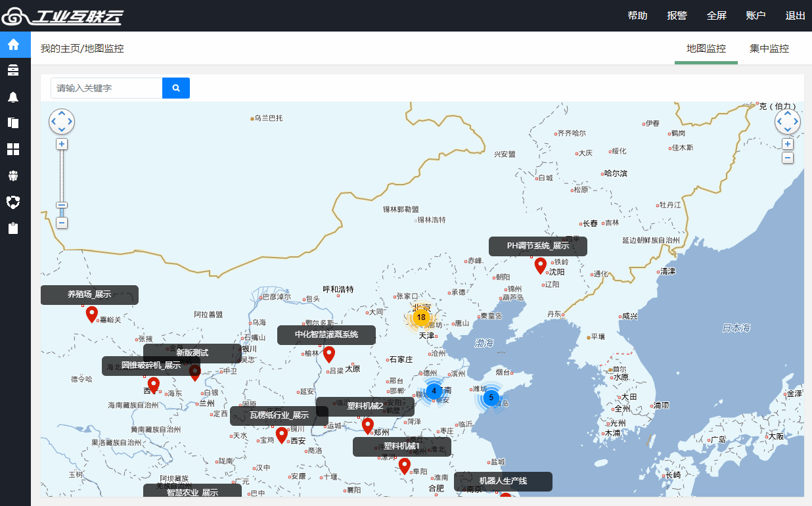
Task: Open the alarm bell icon in sidebar
Action: click(13, 97)
